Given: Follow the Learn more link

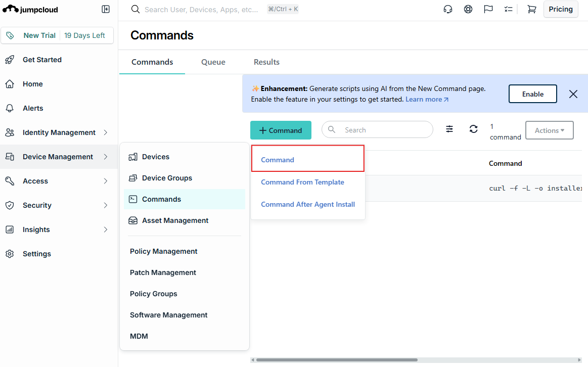Looking at the screenshot, I should click(x=427, y=100).
